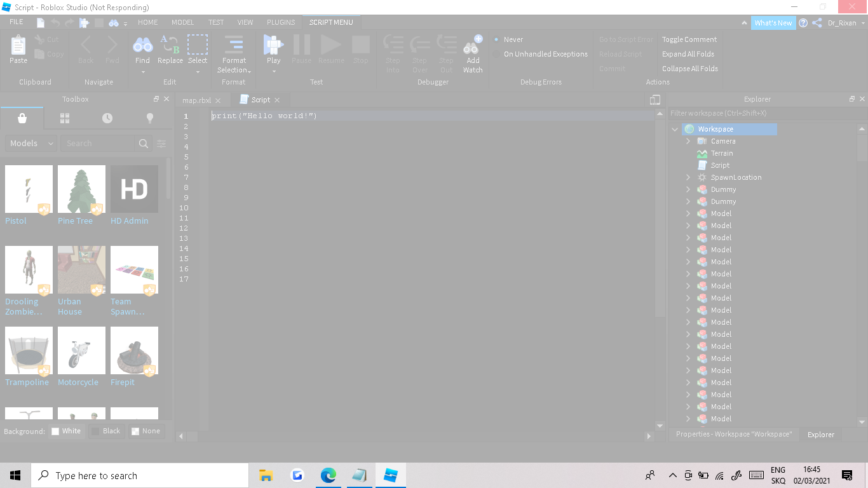Click Collapse All Folds
The image size is (868, 488).
pyautogui.click(x=690, y=69)
